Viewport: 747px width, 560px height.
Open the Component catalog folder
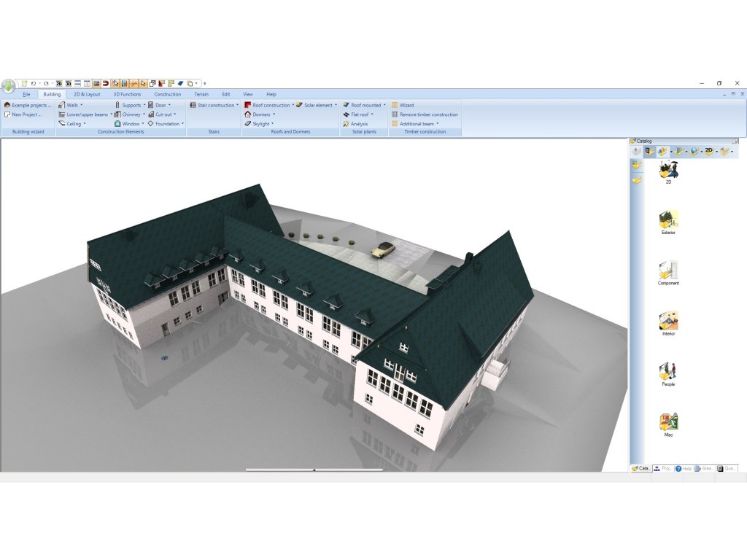668,271
